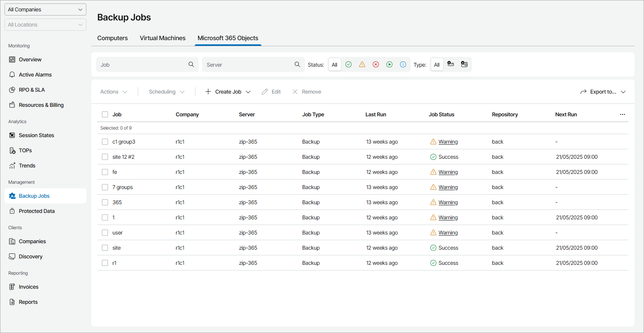Open Warning status link for 7 groups
Screen dimensions: 644x333
(x=448, y=187)
